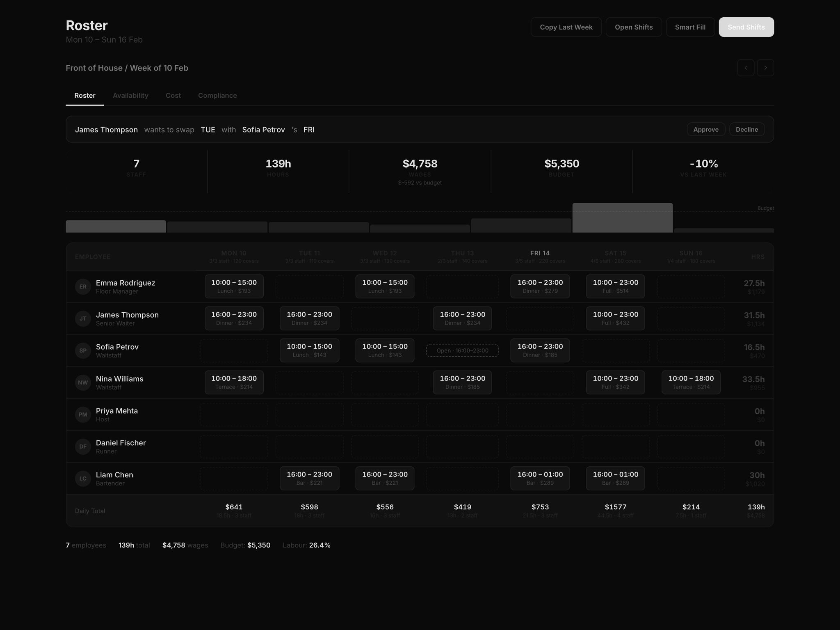Click Copy Last Week button
The height and width of the screenshot is (630, 840).
click(566, 27)
